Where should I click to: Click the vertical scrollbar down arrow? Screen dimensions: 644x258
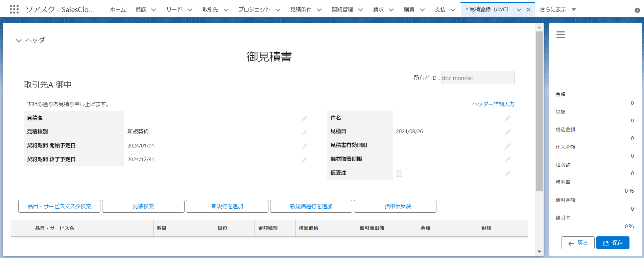pos(539,251)
